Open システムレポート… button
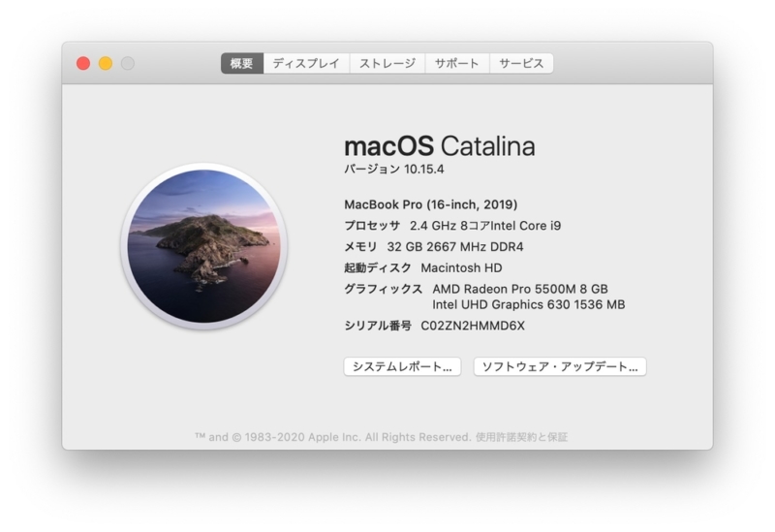Viewport: 775px width, 532px height. pyautogui.click(x=402, y=366)
